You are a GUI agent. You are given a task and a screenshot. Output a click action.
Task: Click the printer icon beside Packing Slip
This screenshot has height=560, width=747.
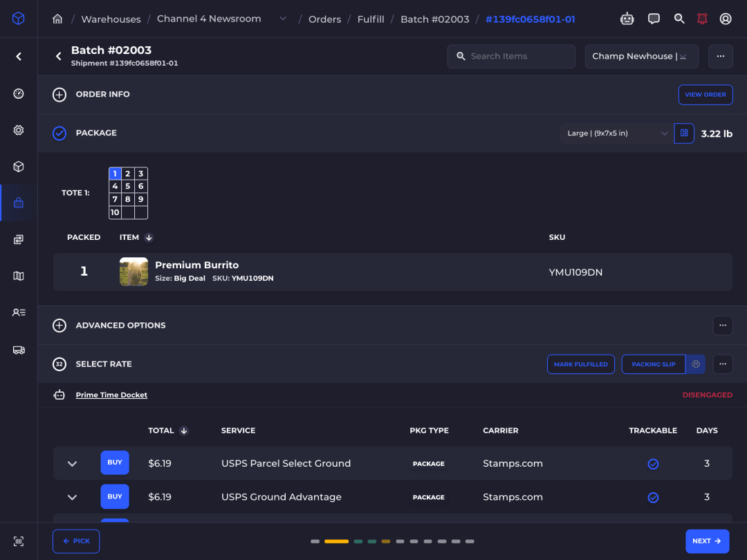[x=696, y=364]
